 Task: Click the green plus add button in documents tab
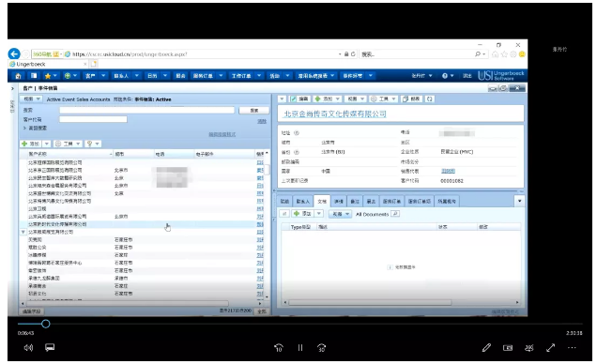302,214
